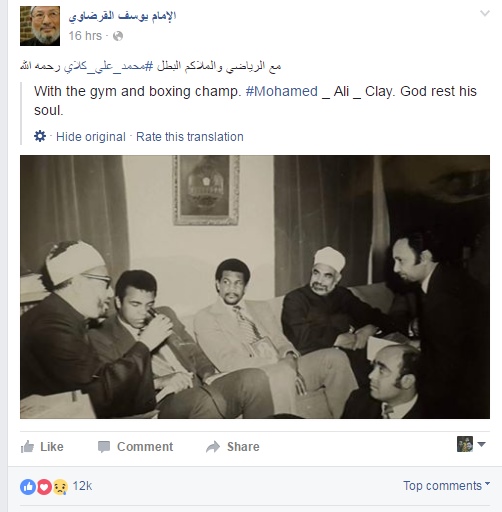Open the Arabic page name link
502x512 pixels.
[x=122, y=16]
